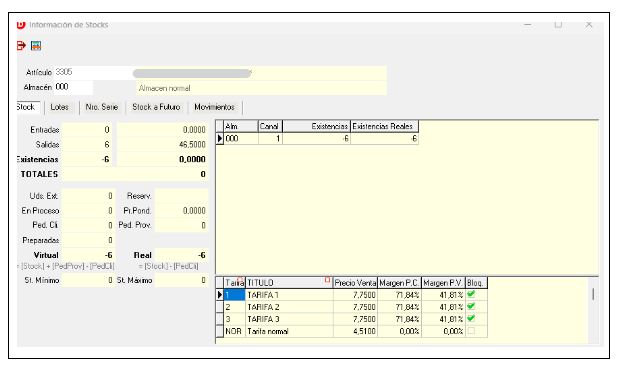
Task: Select the TARIFA 3 title cell
Action: click(289, 319)
